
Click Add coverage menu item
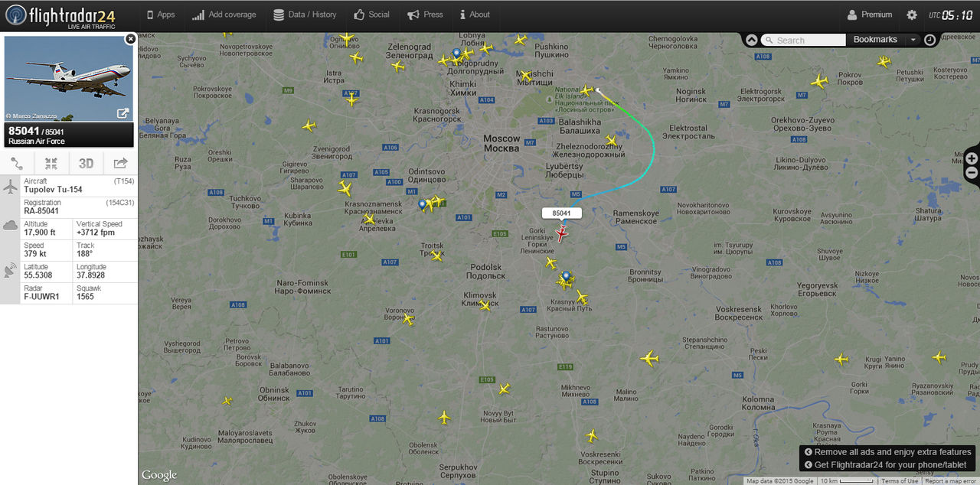click(224, 15)
